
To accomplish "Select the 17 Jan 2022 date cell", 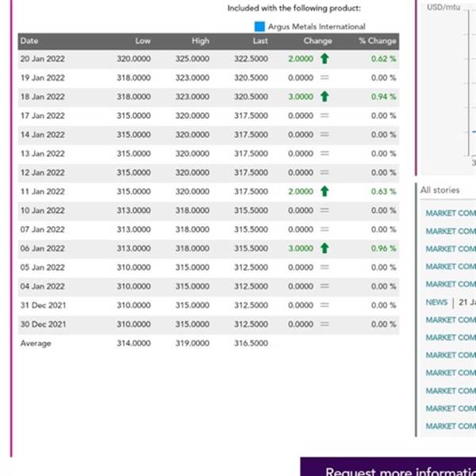I will [43, 116].
